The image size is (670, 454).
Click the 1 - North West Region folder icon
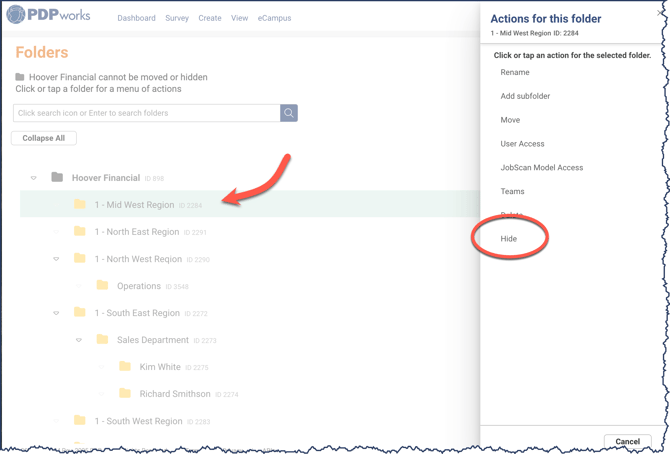pos(80,258)
